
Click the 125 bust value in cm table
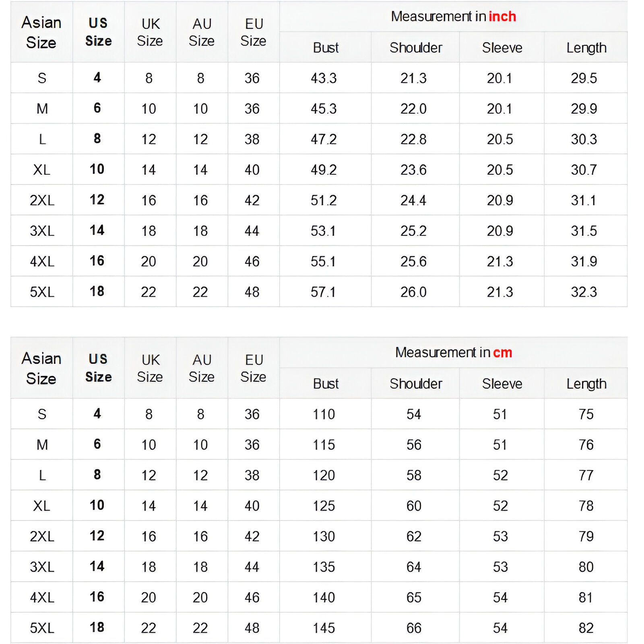[324, 506]
